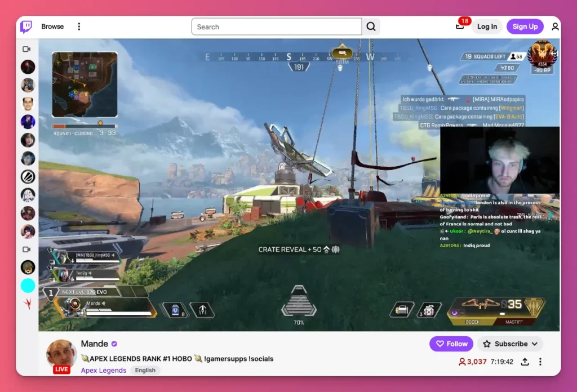577x392 pixels.
Task: Open stream more options vertical dots
Action: 540,362
